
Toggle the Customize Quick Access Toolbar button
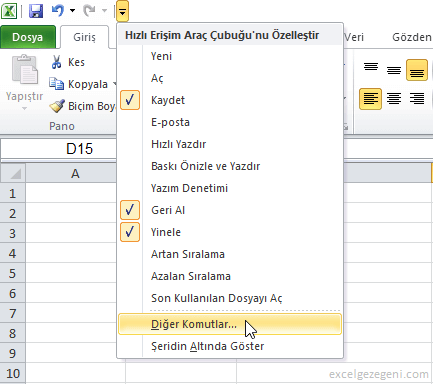tap(123, 11)
